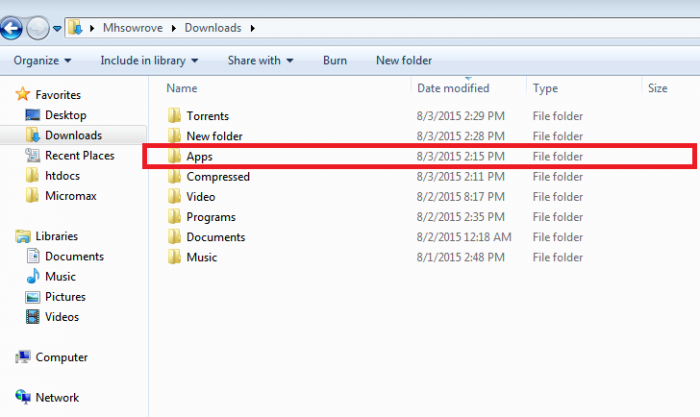Sort by the Type column header
The height and width of the screenshot is (417, 700).
pyautogui.click(x=545, y=88)
